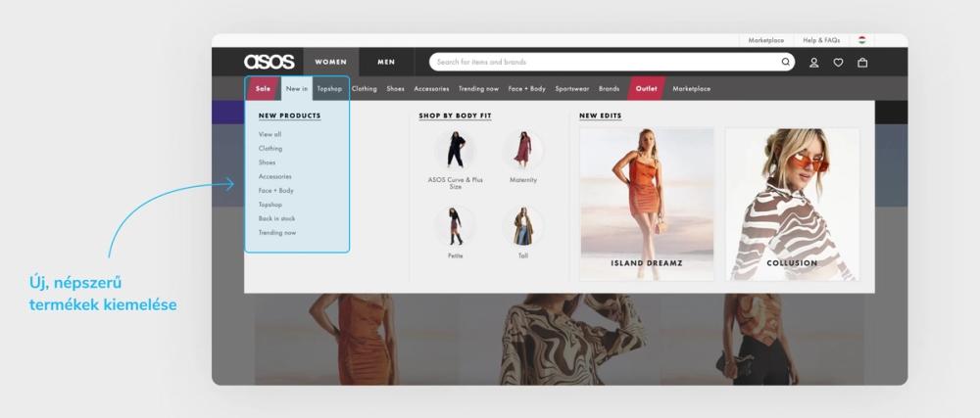Viewport: 980px width, 418px height.
Task: Click Back in stock link
Action: tap(277, 218)
